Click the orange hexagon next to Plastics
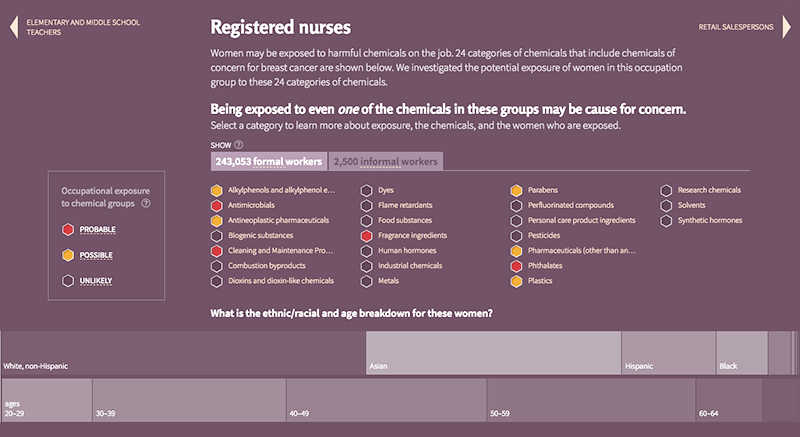The width and height of the screenshot is (800, 437). point(516,282)
